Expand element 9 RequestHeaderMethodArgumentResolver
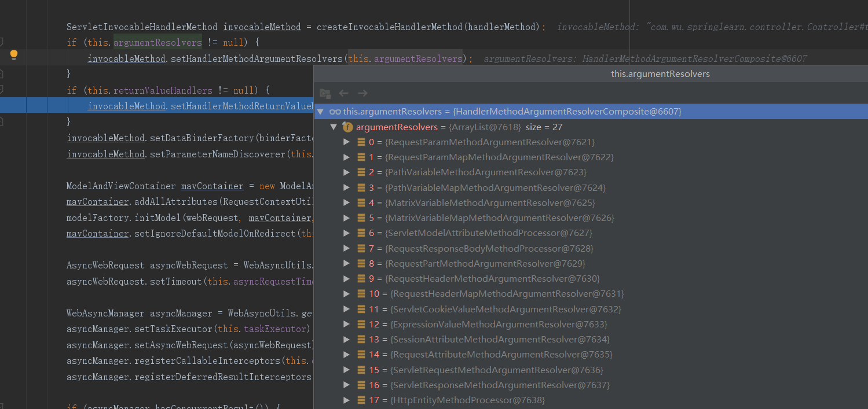This screenshot has height=409, width=868. [x=346, y=279]
